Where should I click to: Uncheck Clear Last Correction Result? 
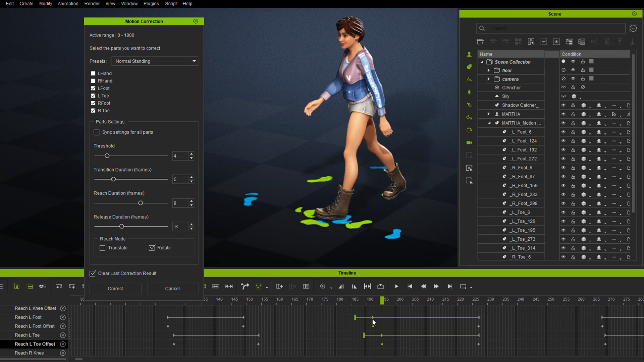(93, 274)
